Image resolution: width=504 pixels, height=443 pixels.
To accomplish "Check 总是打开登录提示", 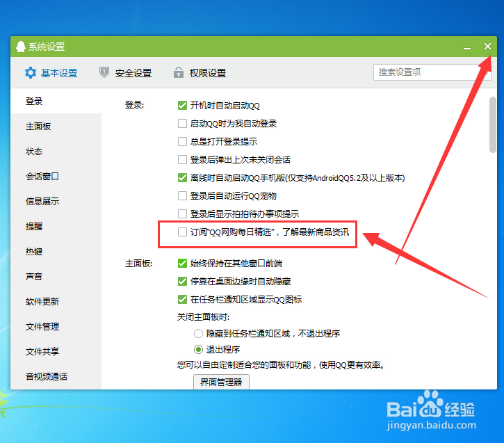I will [x=182, y=141].
